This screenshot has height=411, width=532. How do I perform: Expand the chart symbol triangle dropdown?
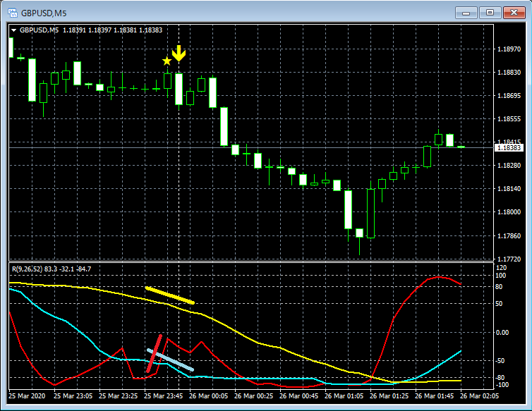click(x=14, y=30)
